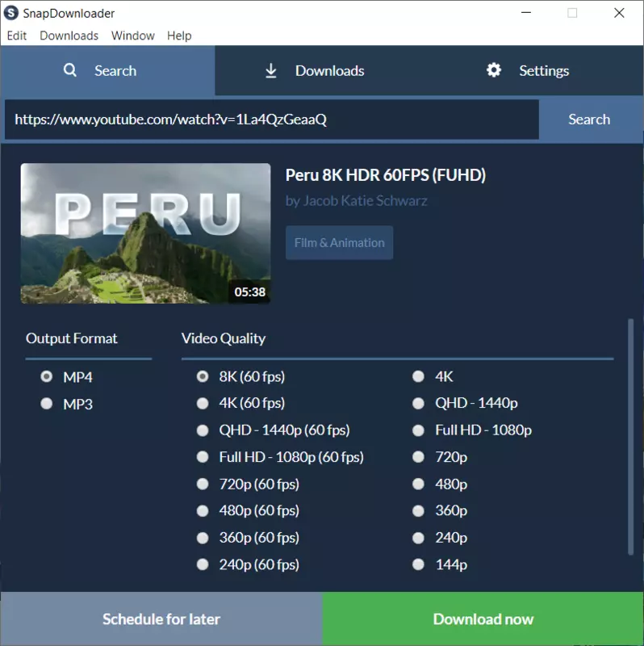
Task: Click the Settings gear icon
Action: (494, 70)
